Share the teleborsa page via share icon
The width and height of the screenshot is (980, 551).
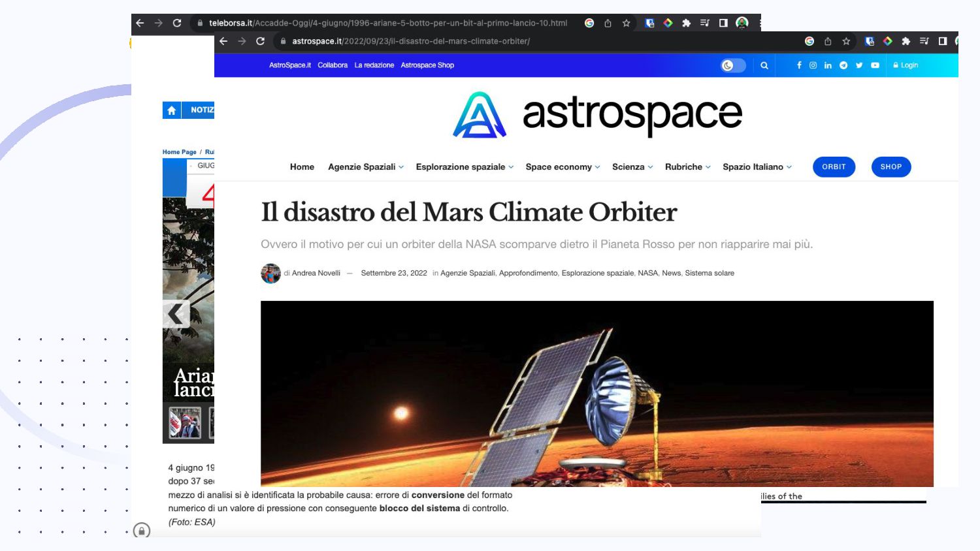[608, 23]
